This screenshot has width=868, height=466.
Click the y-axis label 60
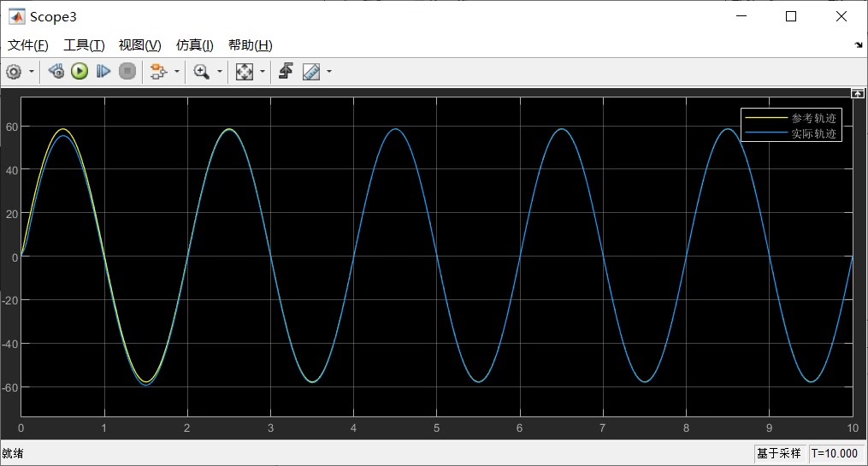(x=12, y=127)
